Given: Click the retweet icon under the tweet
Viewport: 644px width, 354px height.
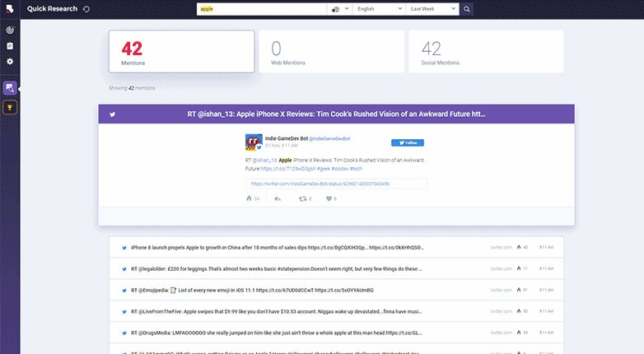Looking at the screenshot, I should click(303, 198).
